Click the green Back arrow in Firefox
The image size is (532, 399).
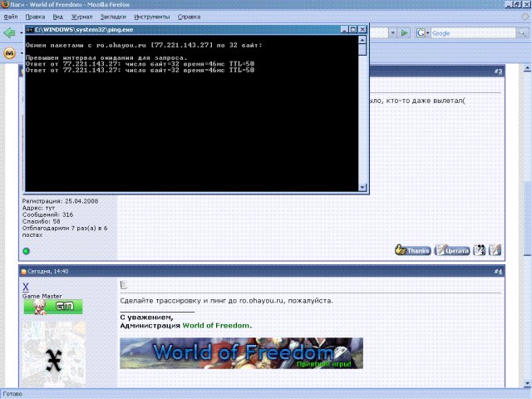pos(9,33)
